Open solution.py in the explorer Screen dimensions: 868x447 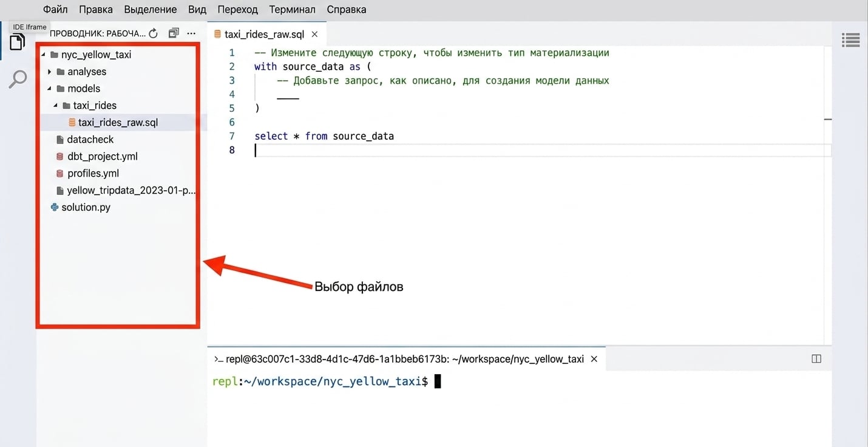click(x=86, y=208)
